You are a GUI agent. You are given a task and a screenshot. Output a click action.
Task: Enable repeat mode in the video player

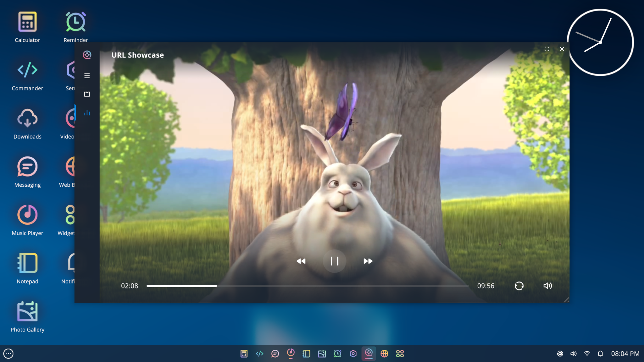tap(519, 286)
